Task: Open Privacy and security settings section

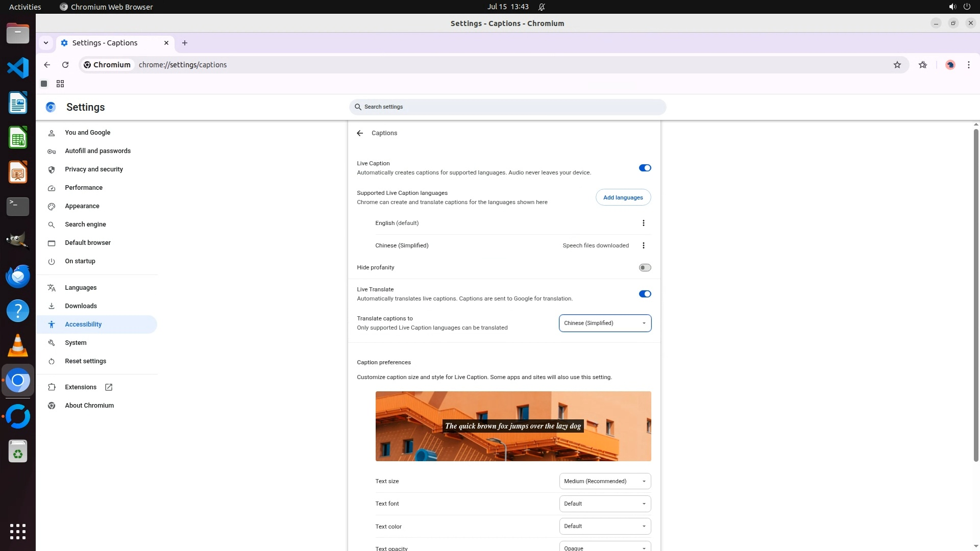Action: [x=94, y=169]
